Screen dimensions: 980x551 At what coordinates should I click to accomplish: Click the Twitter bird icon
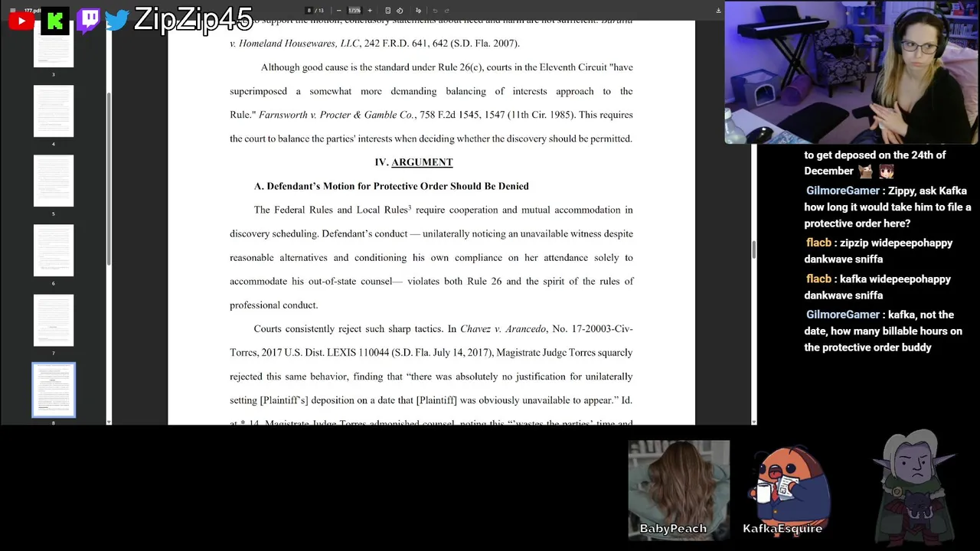(117, 20)
